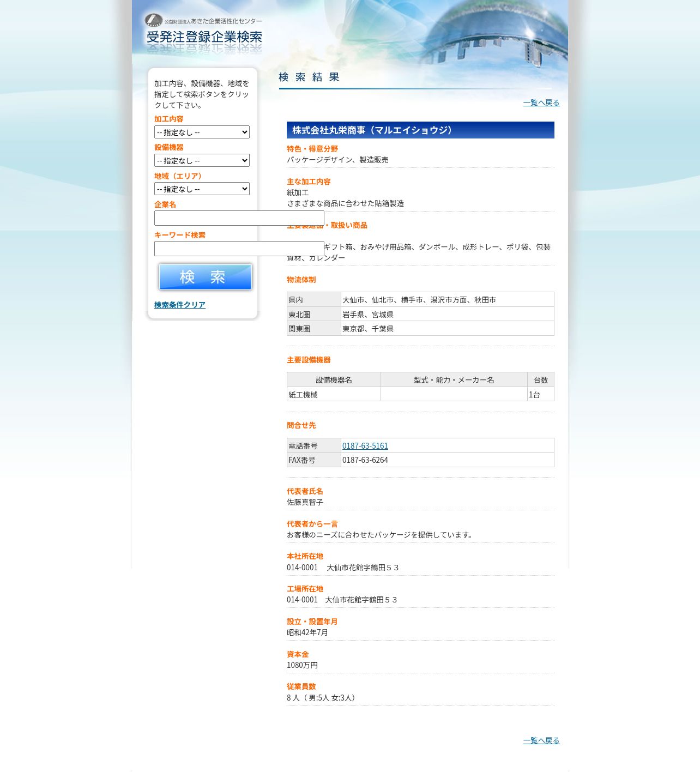Select FAX number 0187-63-6264

coord(365,460)
